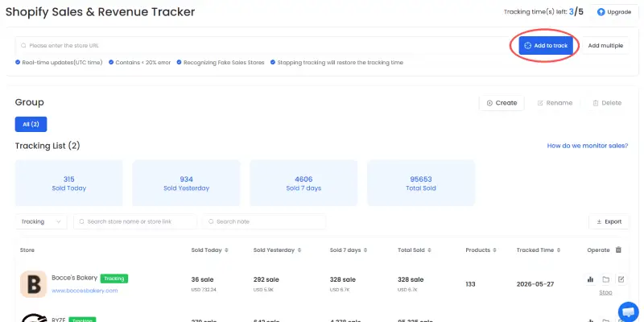Click Bocce's Bakery folder group icon
Viewport: 644px width, 322px height.
pyautogui.click(x=606, y=279)
